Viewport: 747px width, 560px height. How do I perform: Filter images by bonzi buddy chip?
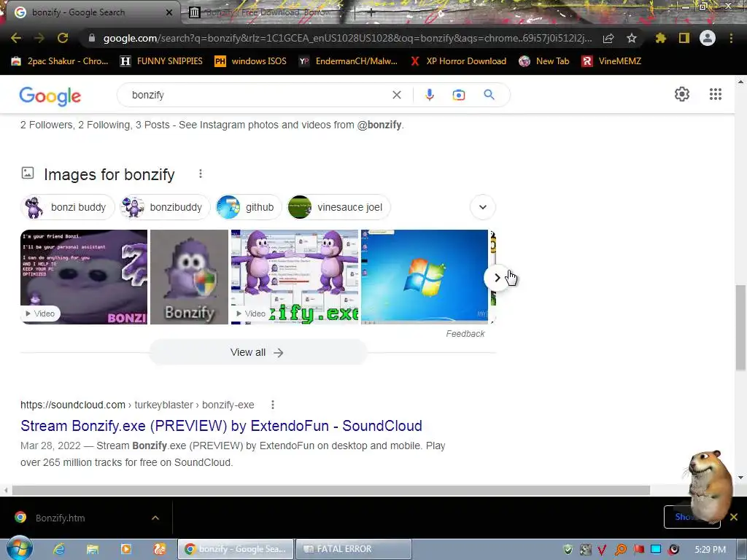point(68,207)
